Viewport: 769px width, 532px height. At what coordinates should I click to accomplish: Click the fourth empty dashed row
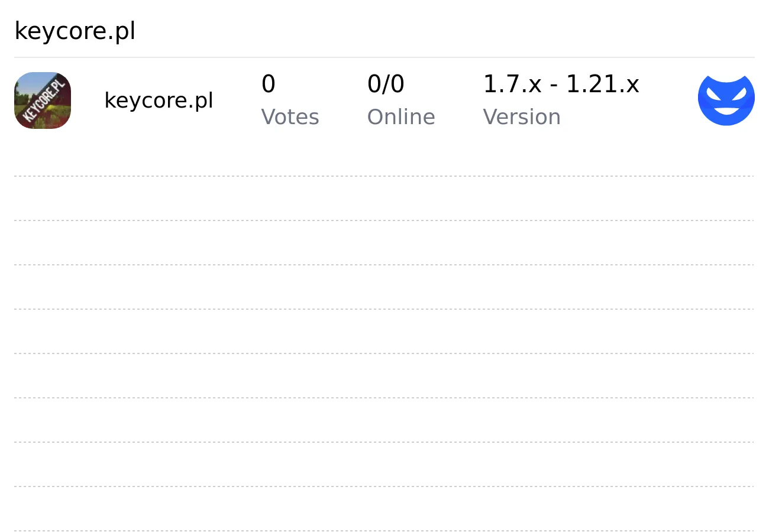coord(384,332)
